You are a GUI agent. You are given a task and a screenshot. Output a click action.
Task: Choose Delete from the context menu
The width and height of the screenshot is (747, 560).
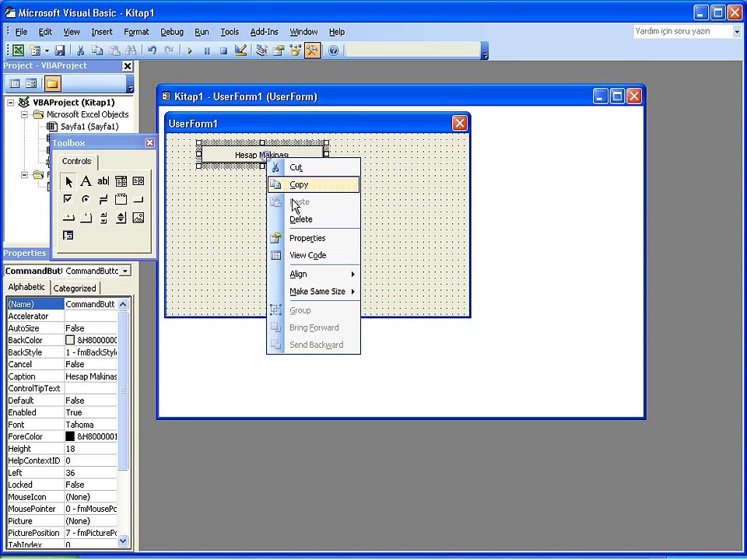click(x=314, y=219)
